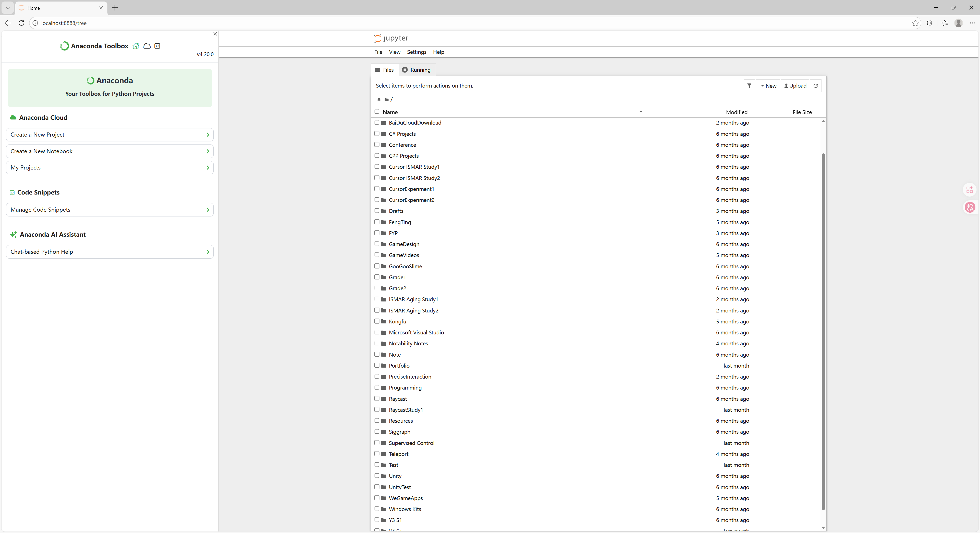Click the home icon in breadcrumb path
Viewport: 980px width, 533px height.
click(x=379, y=99)
